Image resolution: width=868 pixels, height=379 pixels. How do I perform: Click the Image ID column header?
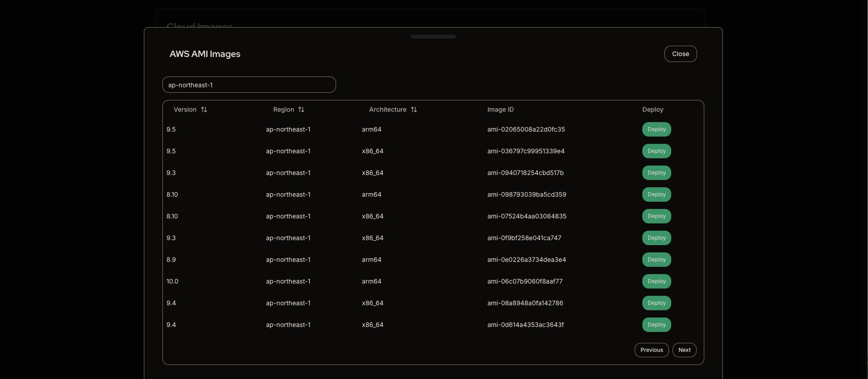coord(500,109)
